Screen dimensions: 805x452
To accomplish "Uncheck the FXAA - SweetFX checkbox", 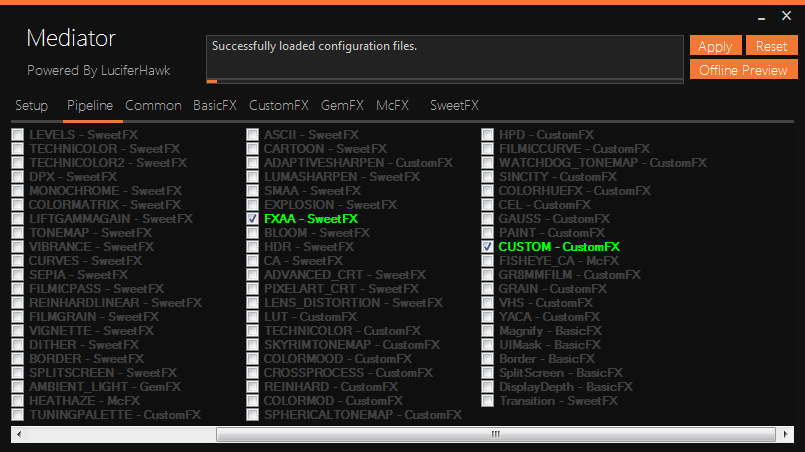I will tap(253, 219).
